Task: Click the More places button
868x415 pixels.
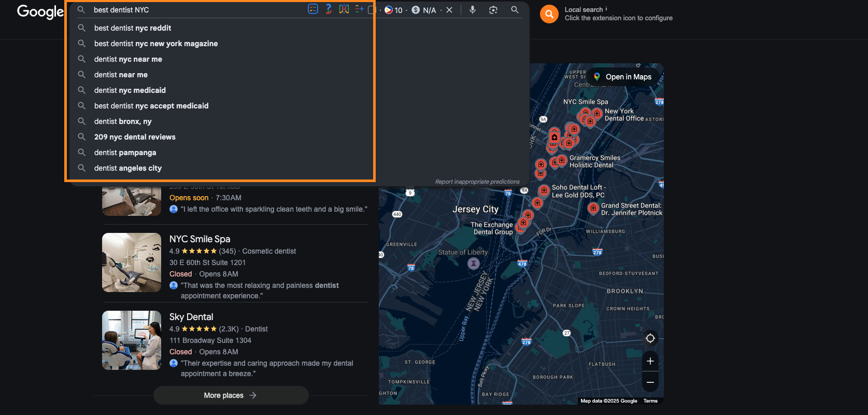Action: (x=231, y=395)
